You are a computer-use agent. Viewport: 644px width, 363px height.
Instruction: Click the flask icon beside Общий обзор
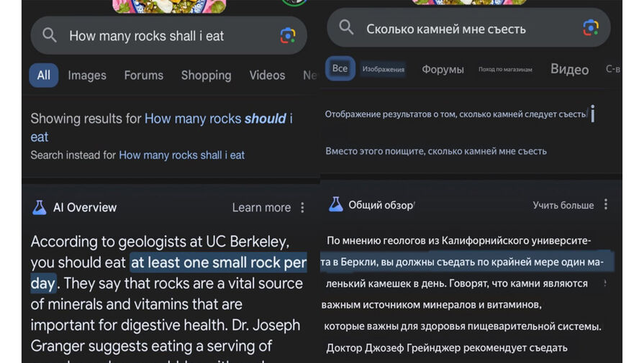pos(335,205)
